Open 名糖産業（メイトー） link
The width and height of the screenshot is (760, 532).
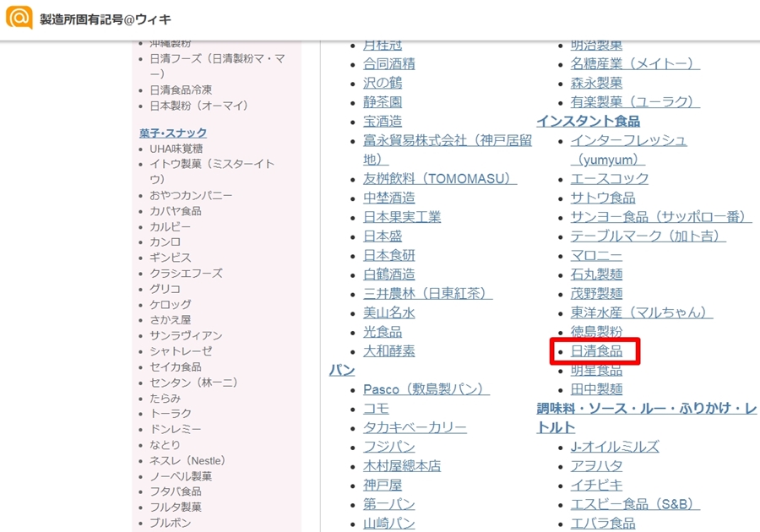tap(635, 63)
